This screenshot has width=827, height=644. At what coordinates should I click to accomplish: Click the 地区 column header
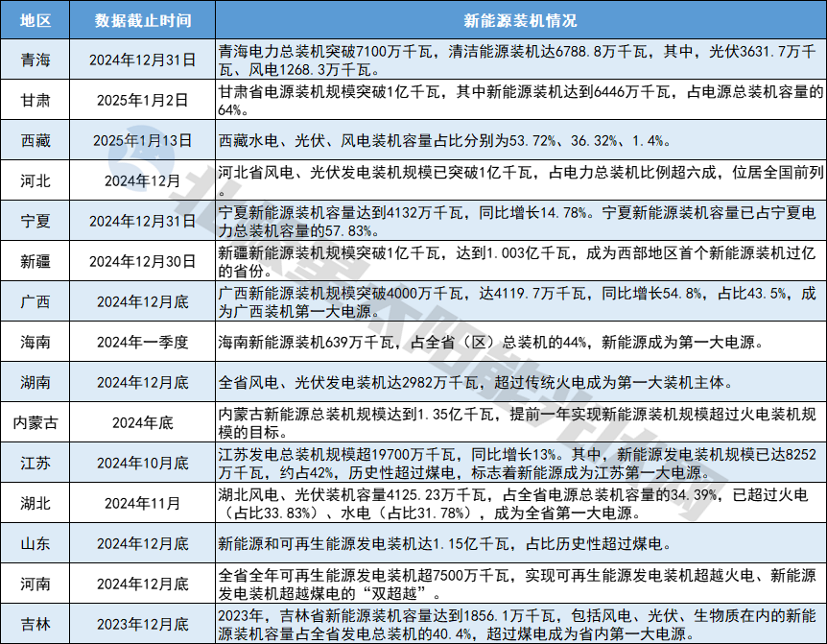pyautogui.click(x=35, y=20)
